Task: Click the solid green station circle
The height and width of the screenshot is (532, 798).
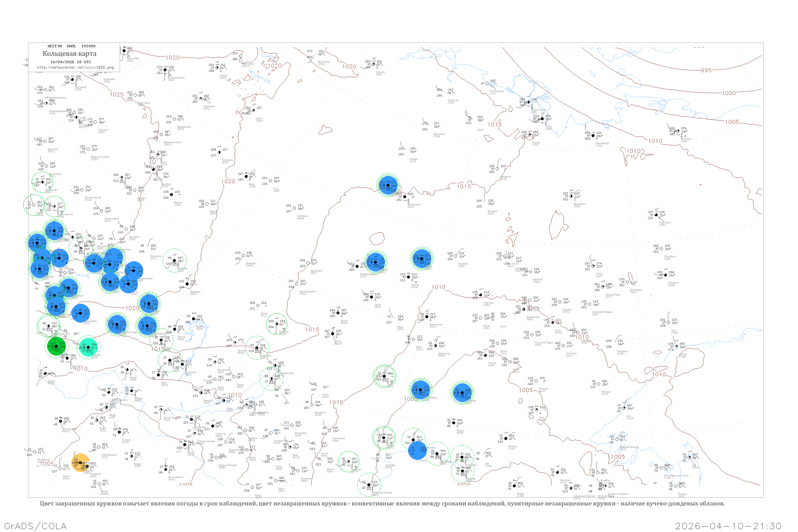Action: (x=56, y=346)
